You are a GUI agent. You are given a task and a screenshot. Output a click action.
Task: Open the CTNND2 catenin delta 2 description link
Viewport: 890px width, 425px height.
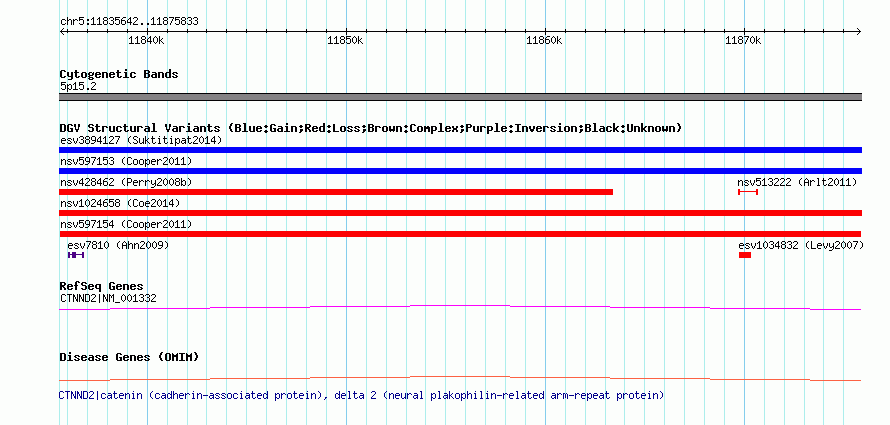click(361, 395)
